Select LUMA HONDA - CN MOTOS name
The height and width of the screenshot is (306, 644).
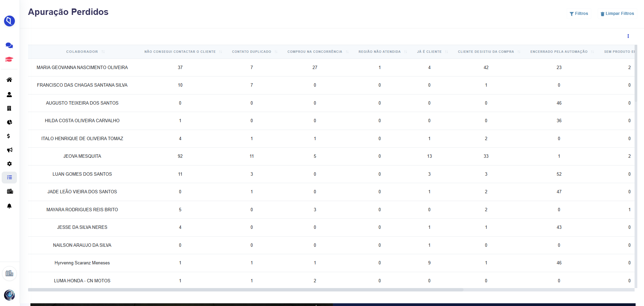82,281
